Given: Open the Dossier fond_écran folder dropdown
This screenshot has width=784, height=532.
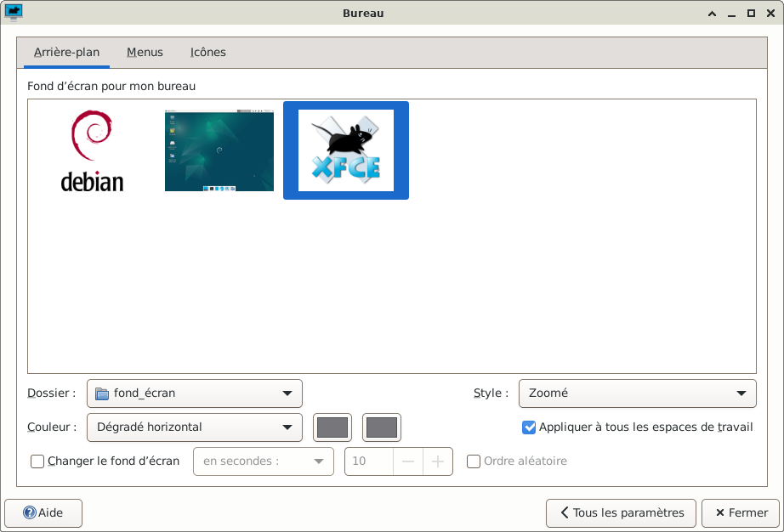Looking at the screenshot, I should (195, 393).
